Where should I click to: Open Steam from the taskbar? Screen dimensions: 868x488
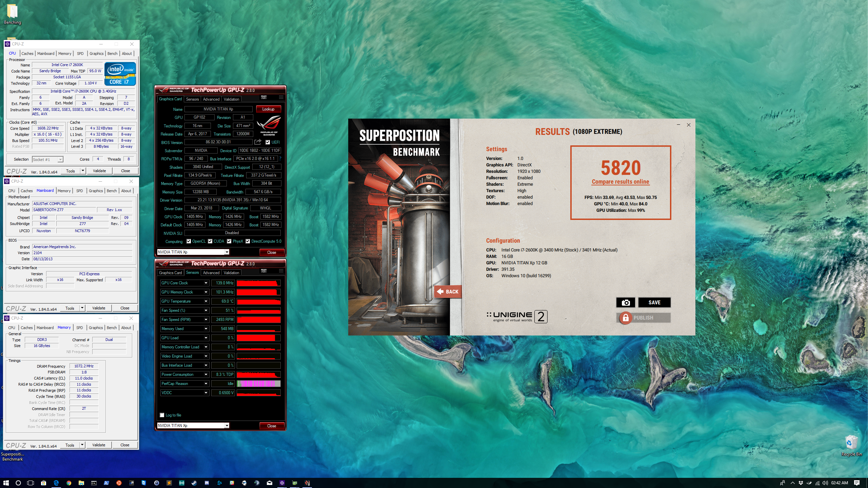pos(194,483)
